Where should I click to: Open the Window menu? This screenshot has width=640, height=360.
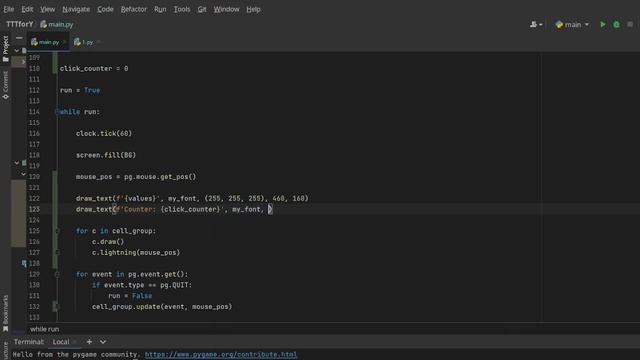coord(226,9)
